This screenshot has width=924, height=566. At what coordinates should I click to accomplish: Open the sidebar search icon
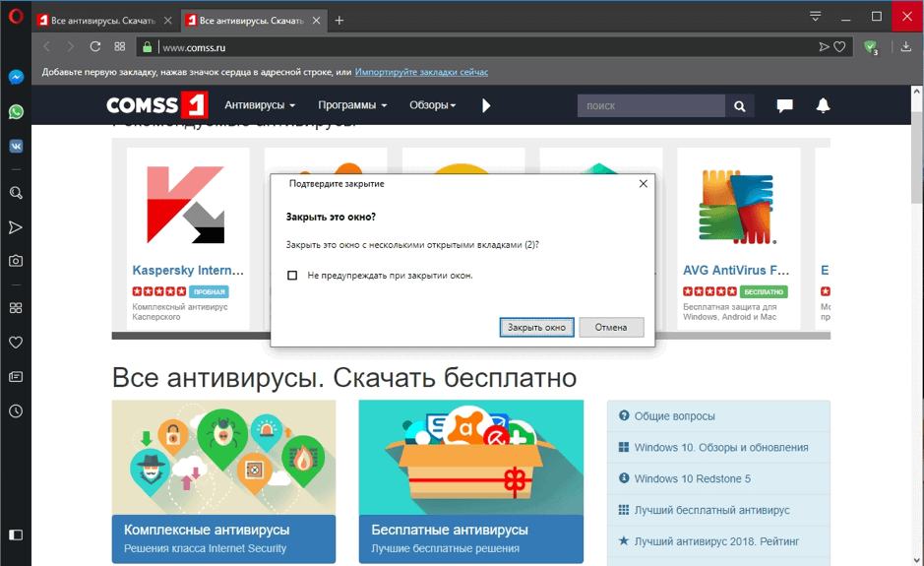16,193
